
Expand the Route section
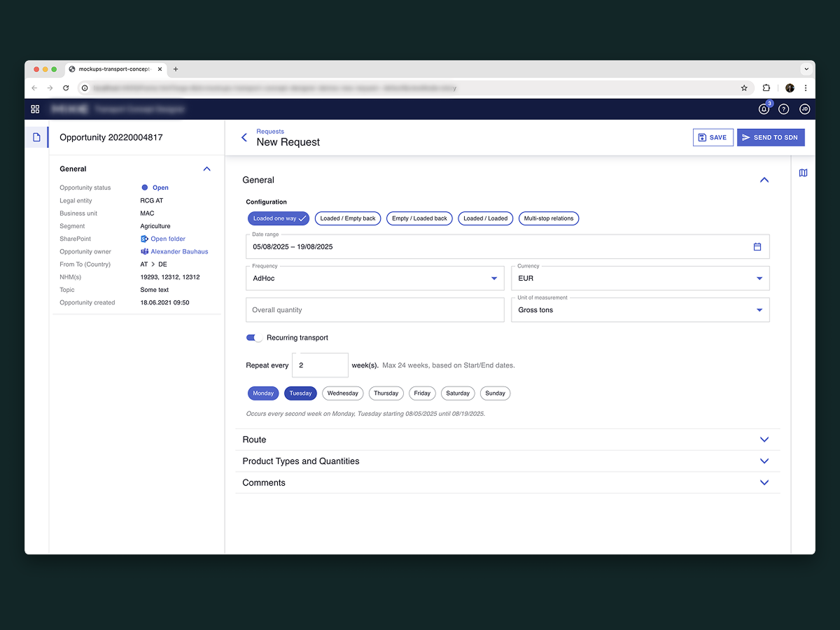pos(764,439)
